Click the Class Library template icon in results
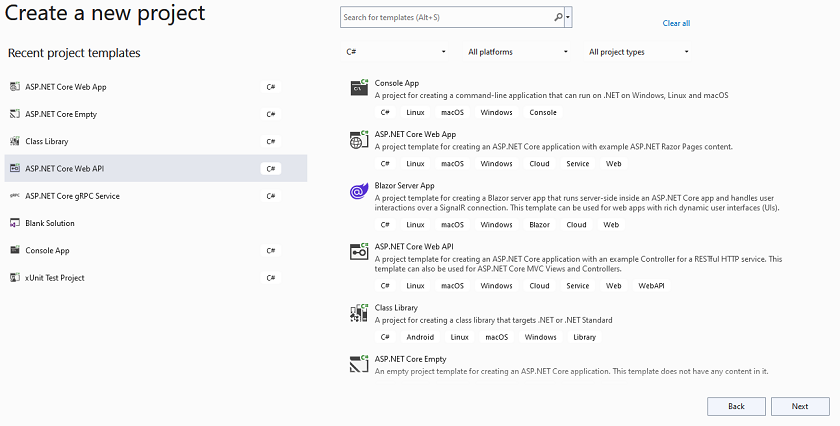 [x=358, y=314]
